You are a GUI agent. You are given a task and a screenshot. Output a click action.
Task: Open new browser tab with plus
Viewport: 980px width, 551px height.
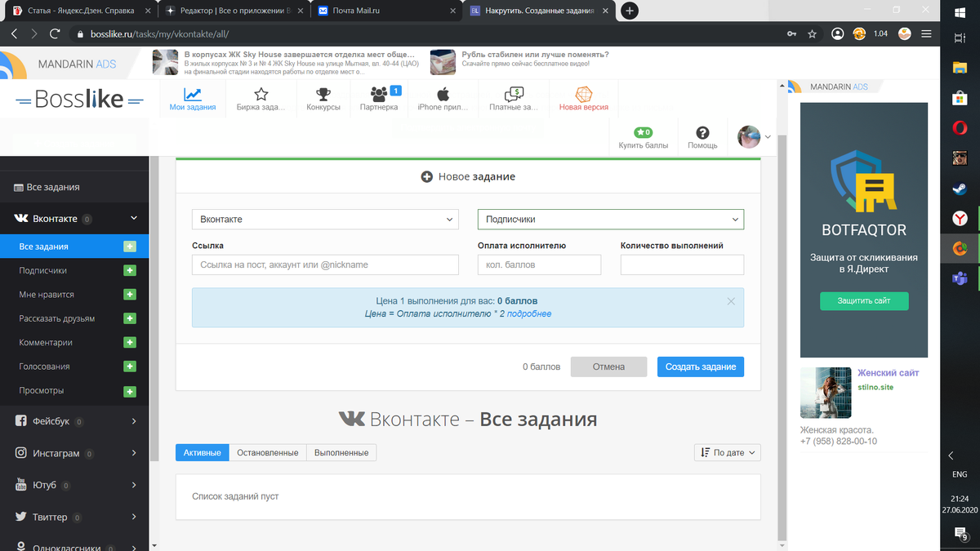[x=630, y=11]
